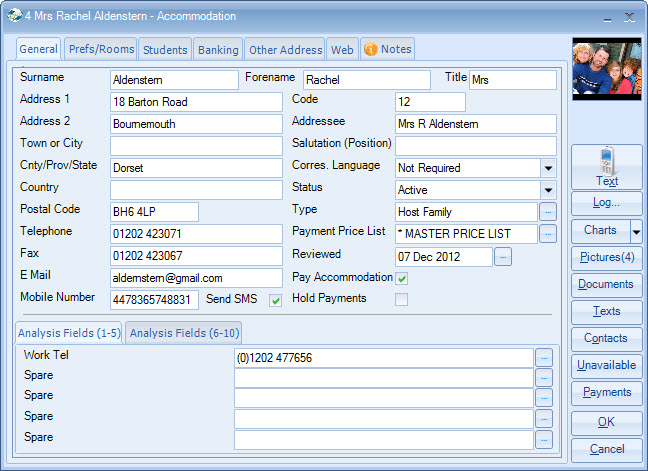Switch to Prefs/Rooms tab

click(101, 49)
